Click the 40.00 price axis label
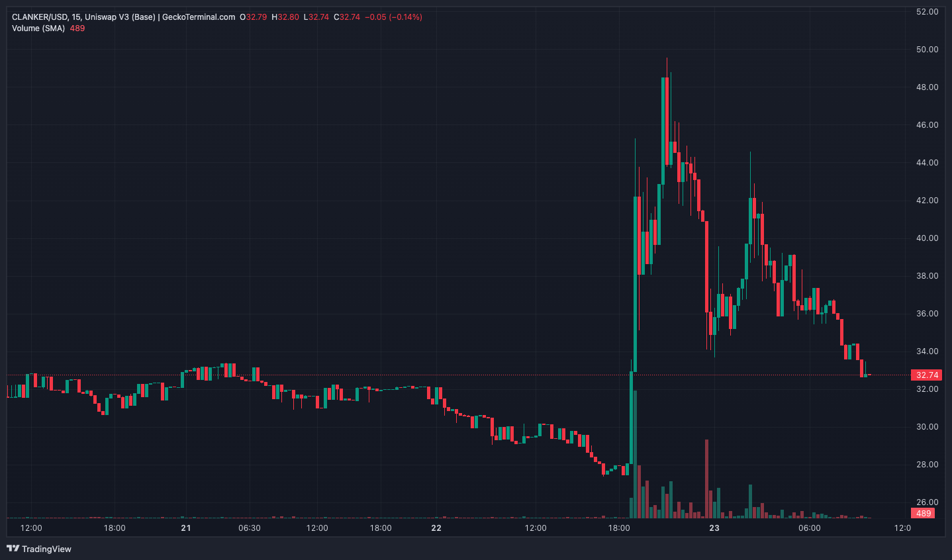Image resolution: width=952 pixels, height=560 pixels. [927, 238]
